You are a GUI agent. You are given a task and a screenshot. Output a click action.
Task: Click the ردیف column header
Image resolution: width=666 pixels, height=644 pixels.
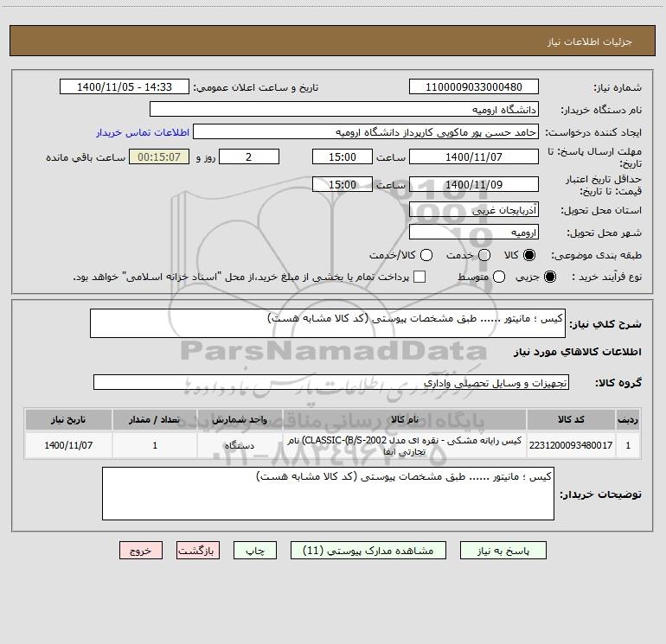628,419
